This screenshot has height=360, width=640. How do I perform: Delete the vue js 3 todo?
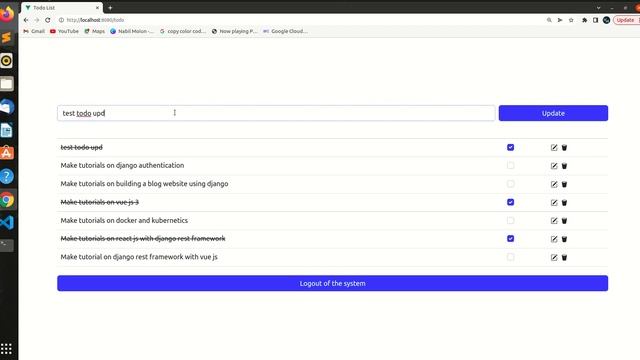click(564, 202)
